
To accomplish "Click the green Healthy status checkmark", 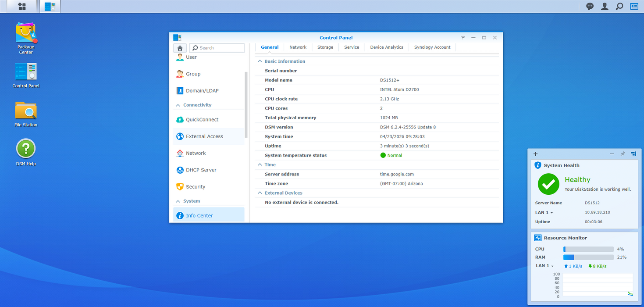I will (548, 184).
